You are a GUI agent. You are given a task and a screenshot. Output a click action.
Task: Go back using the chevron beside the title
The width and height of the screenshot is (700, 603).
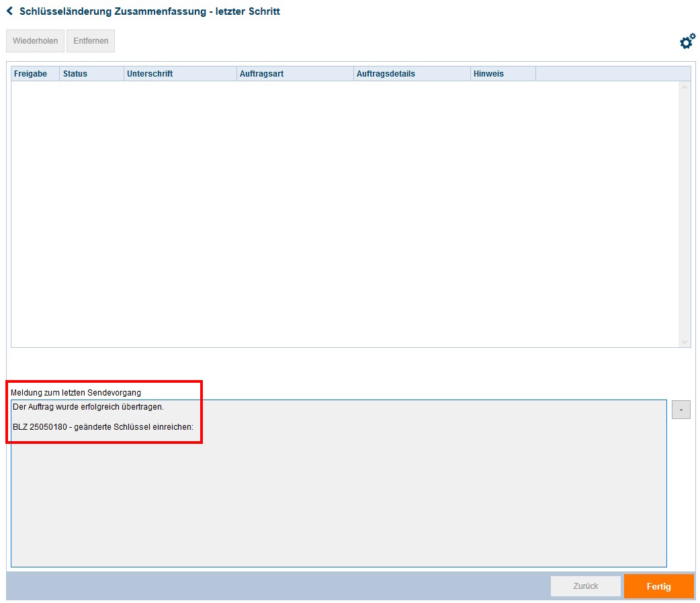click(x=9, y=11)
